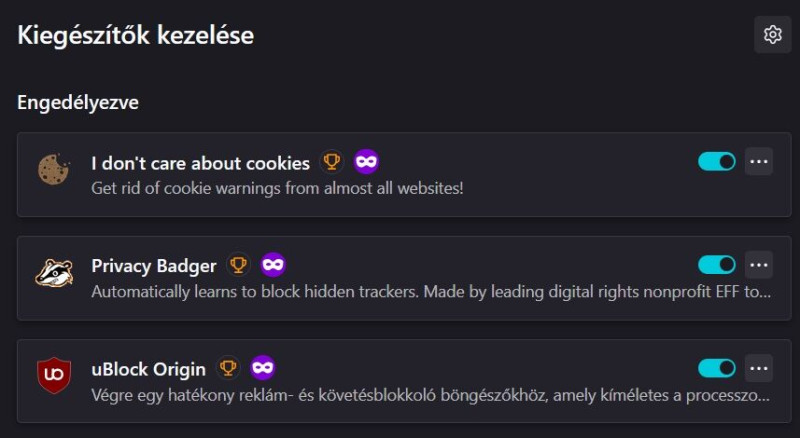Toggle off Privacy Badger
Viewport: 800px width, 438px height.
(716, 265)
